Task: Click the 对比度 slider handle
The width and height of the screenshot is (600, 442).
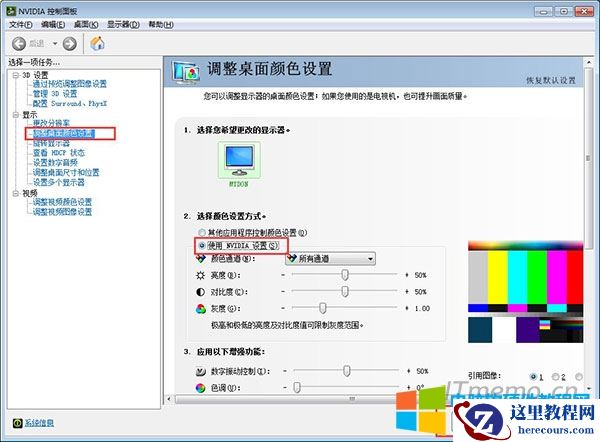Action: click(345, 292)
